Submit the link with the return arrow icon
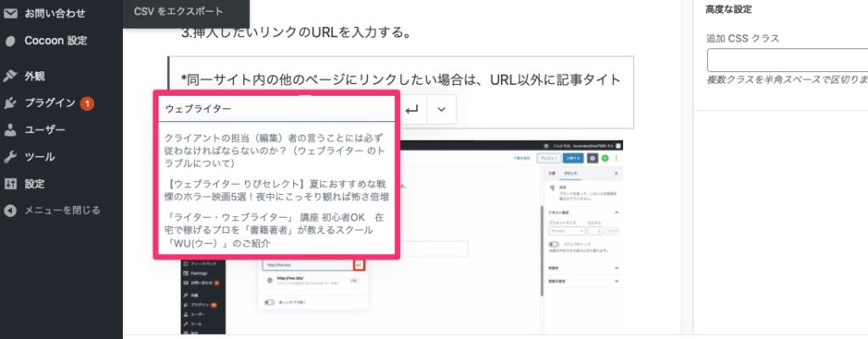The image size is (868, 339). pyautogui.click(x=411, y=109)
